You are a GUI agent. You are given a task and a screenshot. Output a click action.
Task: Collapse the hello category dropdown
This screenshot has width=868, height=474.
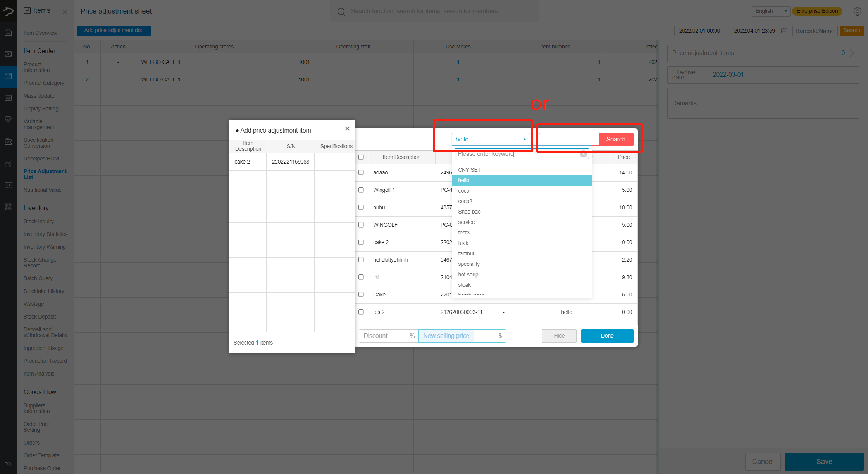click(x=491, y=139)
